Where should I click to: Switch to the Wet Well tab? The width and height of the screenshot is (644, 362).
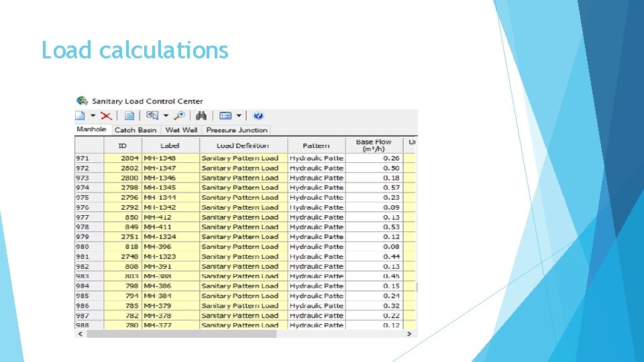click(x=181, y=130)
